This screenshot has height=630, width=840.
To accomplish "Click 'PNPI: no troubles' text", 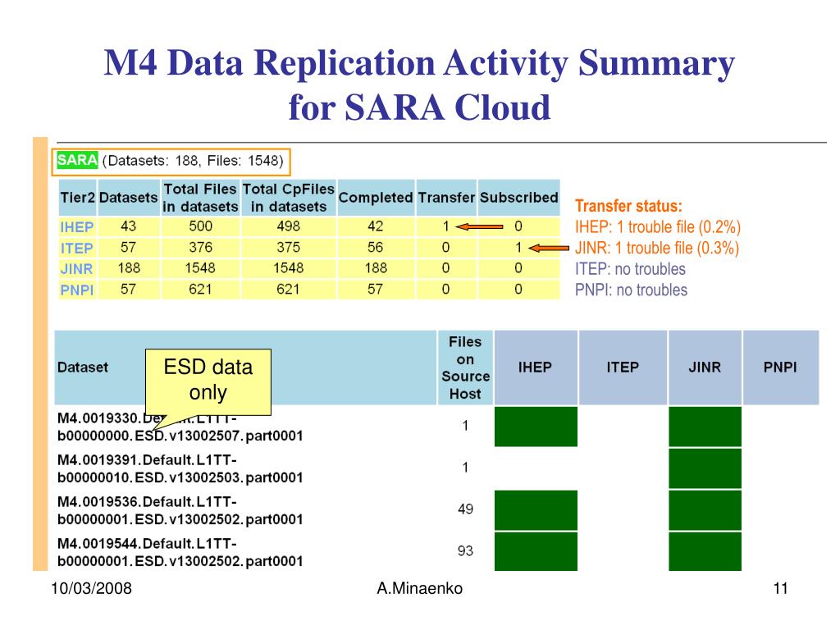I will point(631,290).
